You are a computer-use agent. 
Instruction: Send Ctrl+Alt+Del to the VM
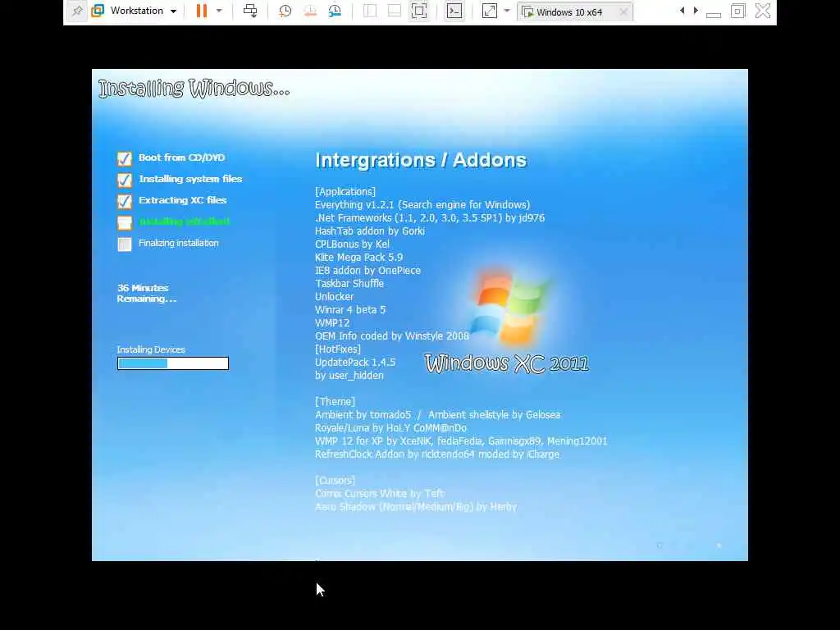[250, 11]
